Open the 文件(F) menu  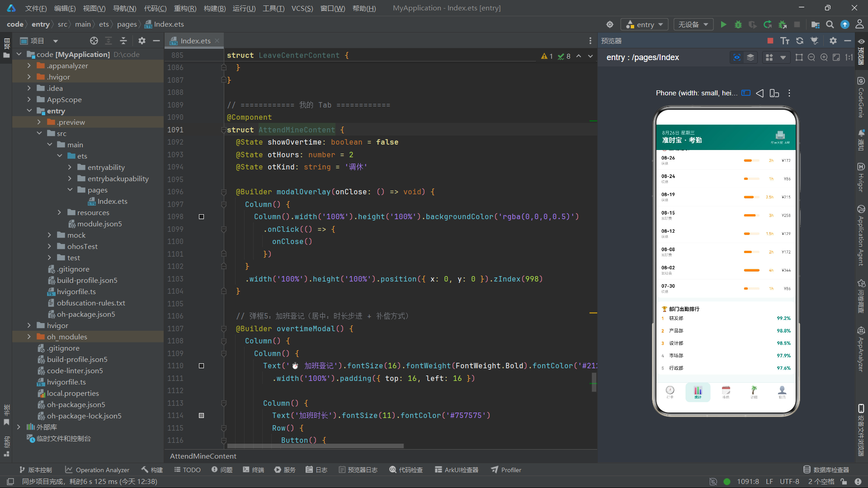[36, 8]
